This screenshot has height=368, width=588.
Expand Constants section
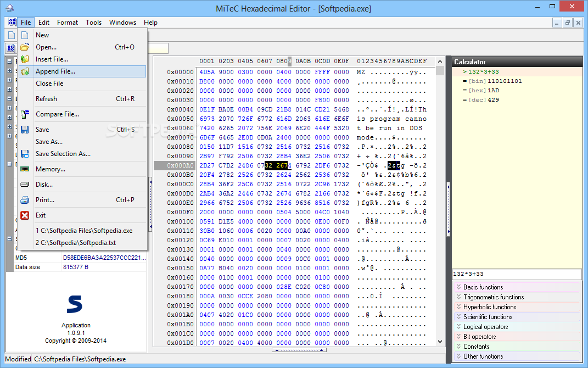pyautogui.click(x=517, y=347)
